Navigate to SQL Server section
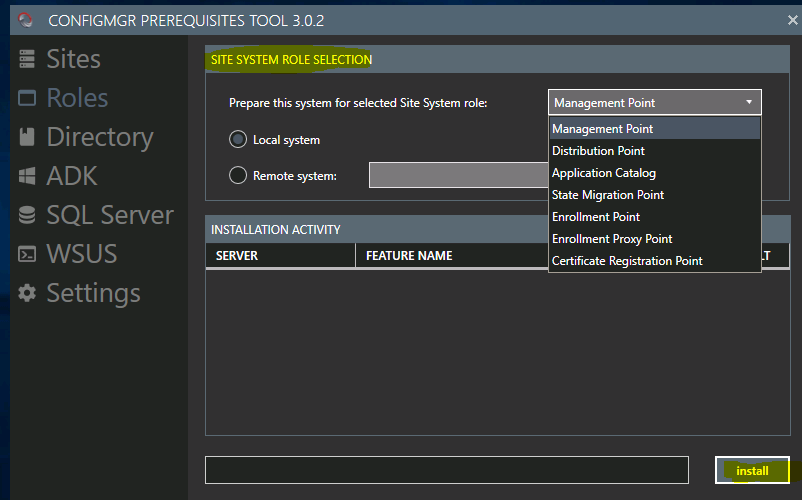This screenshot has height=500, width=802. click(110, 215)
